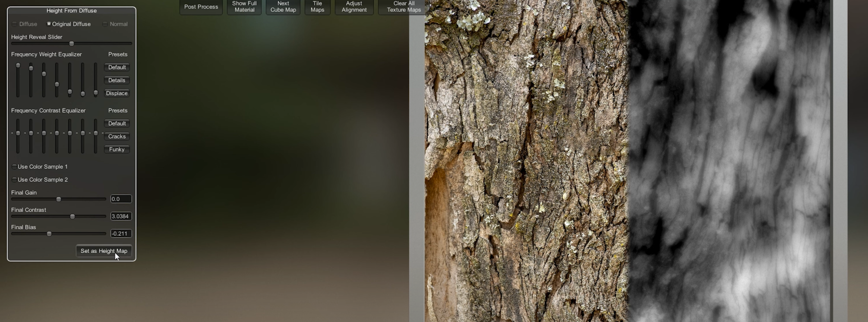868x322 pixels.
Task: Click the first Frequency Contrast Equalizer band handle
Action: coord(18,133)
